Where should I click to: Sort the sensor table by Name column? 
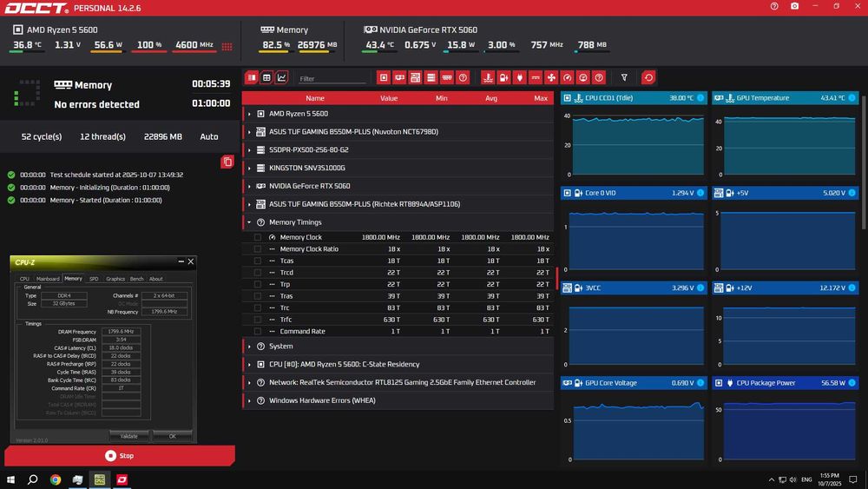click(x=315, y=98)
